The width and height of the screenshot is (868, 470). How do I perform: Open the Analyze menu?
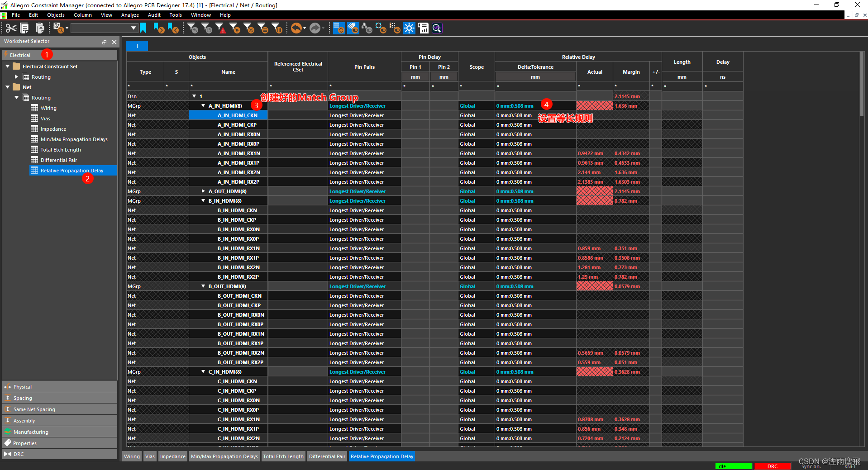click(130, 15)
